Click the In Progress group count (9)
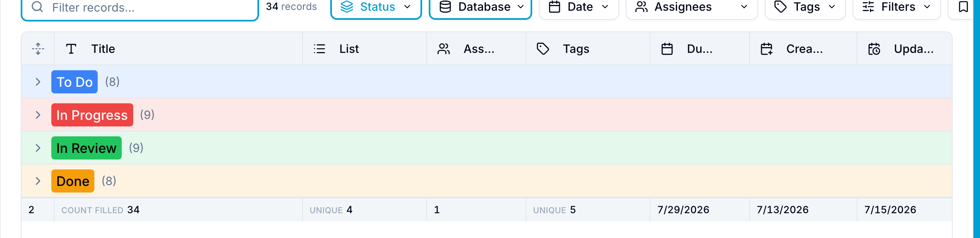 tap(147, 115)
